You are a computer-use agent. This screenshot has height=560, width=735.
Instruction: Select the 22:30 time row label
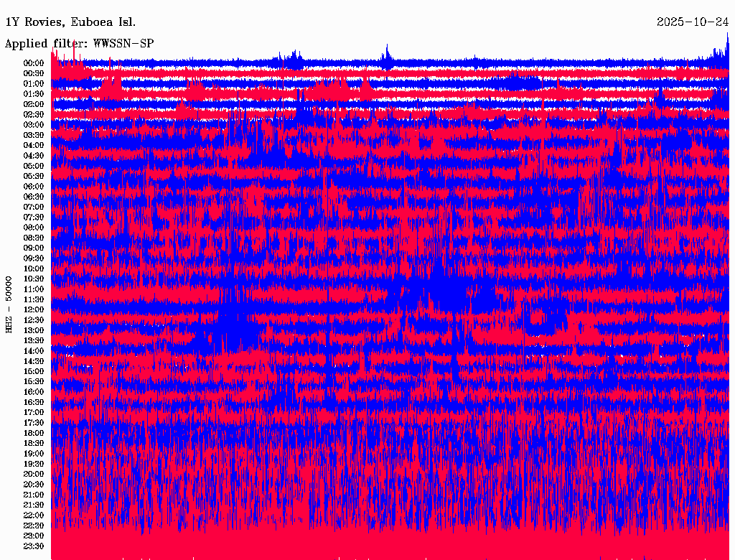point(34,526)
